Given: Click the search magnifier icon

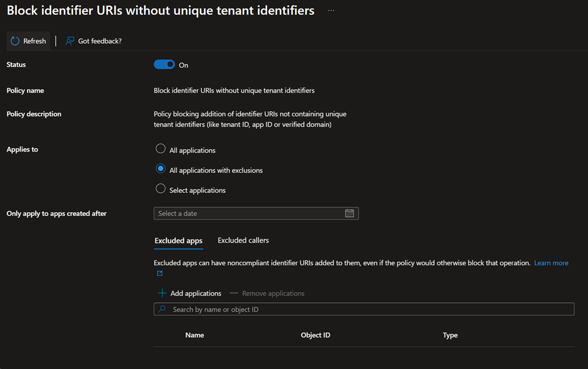Looking at the screenshot, I should [x=163, y=309].
